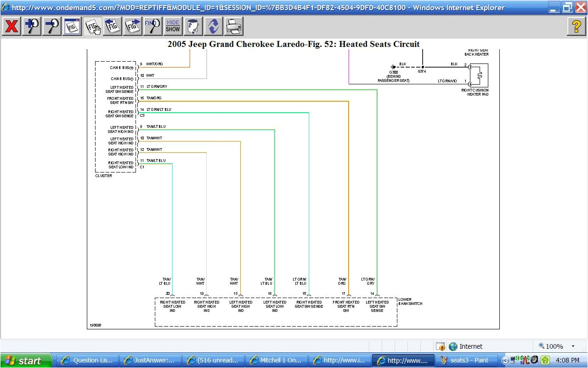The image size is (588, 368).
Task: Select the paint bucket markup tool
Action: click(x=193, y=26)
